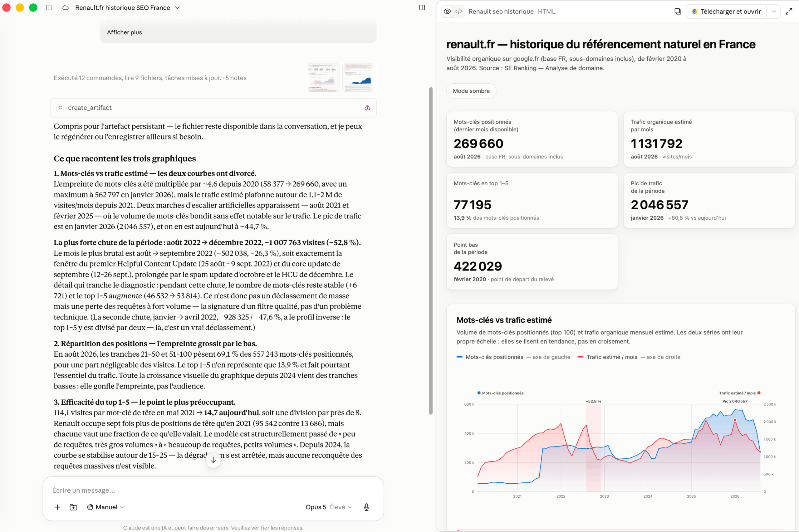Click the blue Mots-clés positionnés legend swatch

pos(459,357)
